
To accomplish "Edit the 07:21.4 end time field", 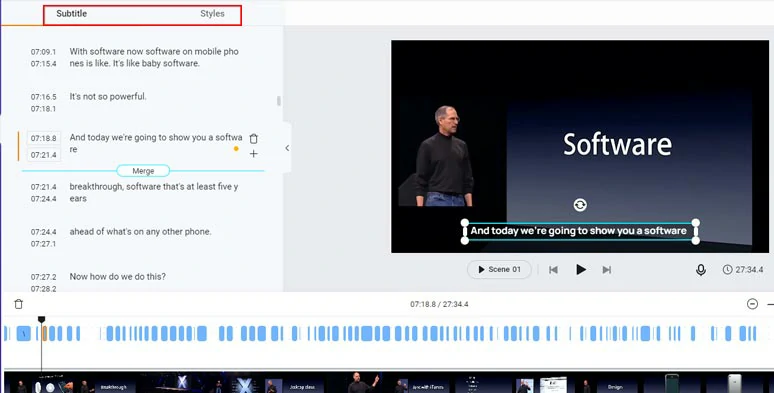I will point(43,155).
